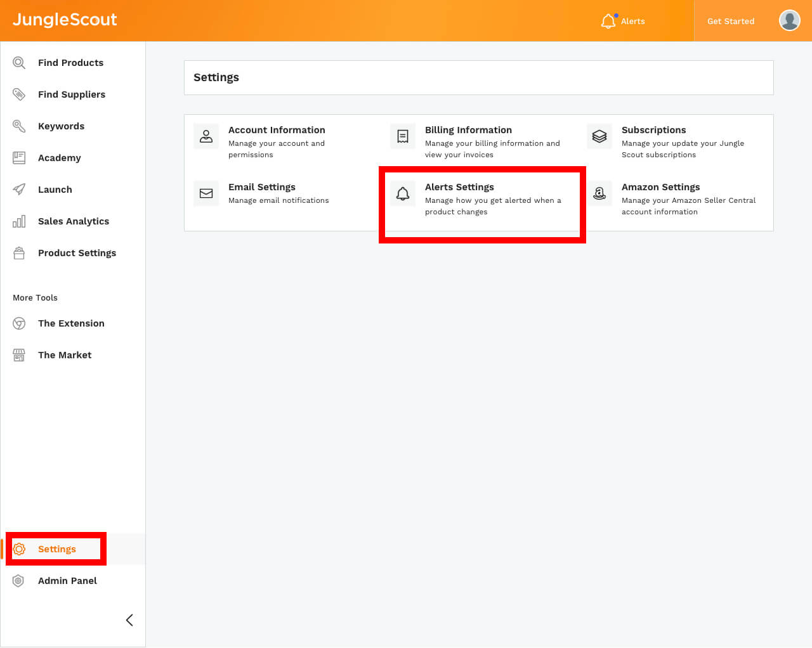The image size is (812, 648).
Task: Click the Amazon Settings icon
Action: pos(599,193)
